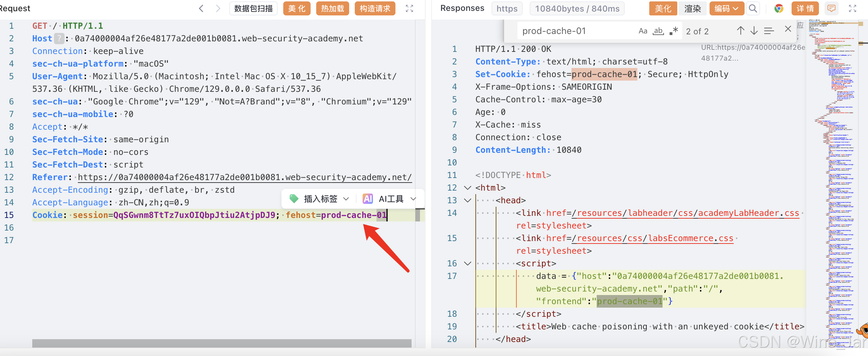The image size is (868, 356).
Task: Click the request horizontal scrollbar
Action: coord(222,343)
